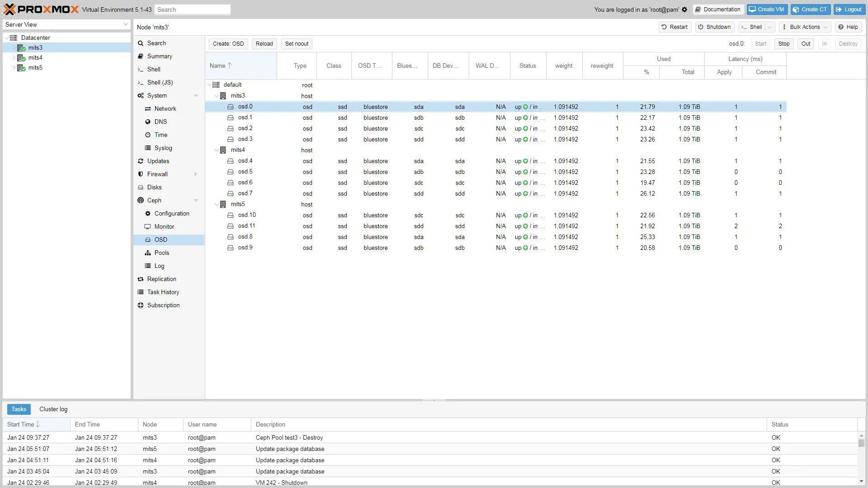This screenshot has width=868, height=488.
Task: Click the Disks sidebar item
Action: tap(154, 187)
